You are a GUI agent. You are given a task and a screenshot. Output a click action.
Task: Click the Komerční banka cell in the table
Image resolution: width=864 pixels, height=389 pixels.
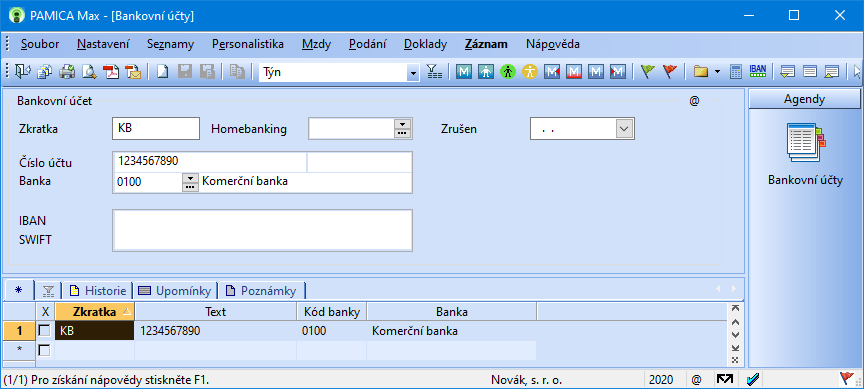(452, 331)
